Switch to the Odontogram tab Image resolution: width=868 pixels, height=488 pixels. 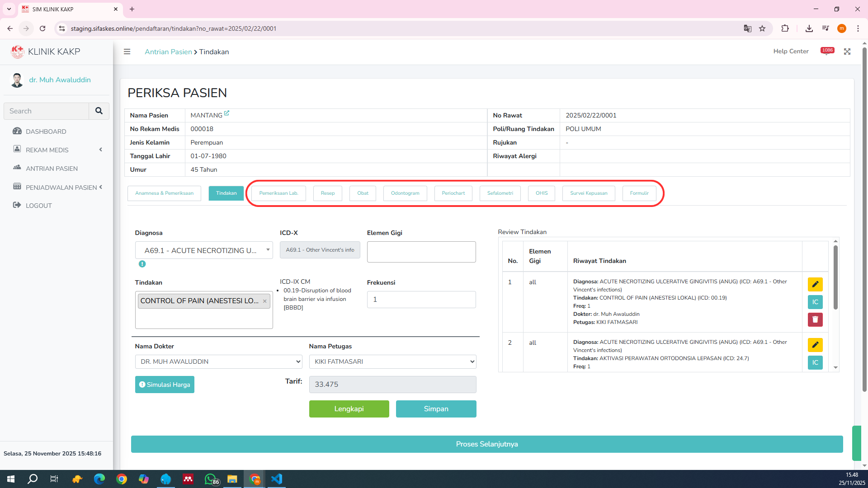coord(405,193)
